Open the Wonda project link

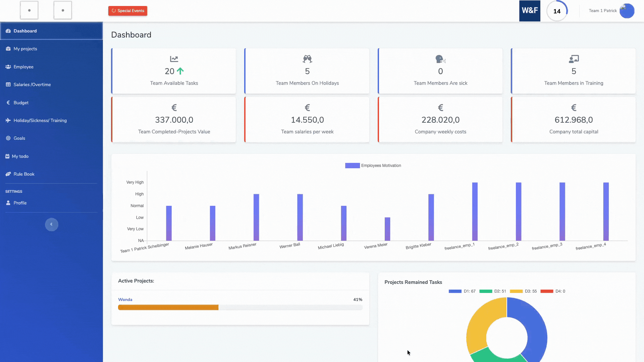point(125,300)
